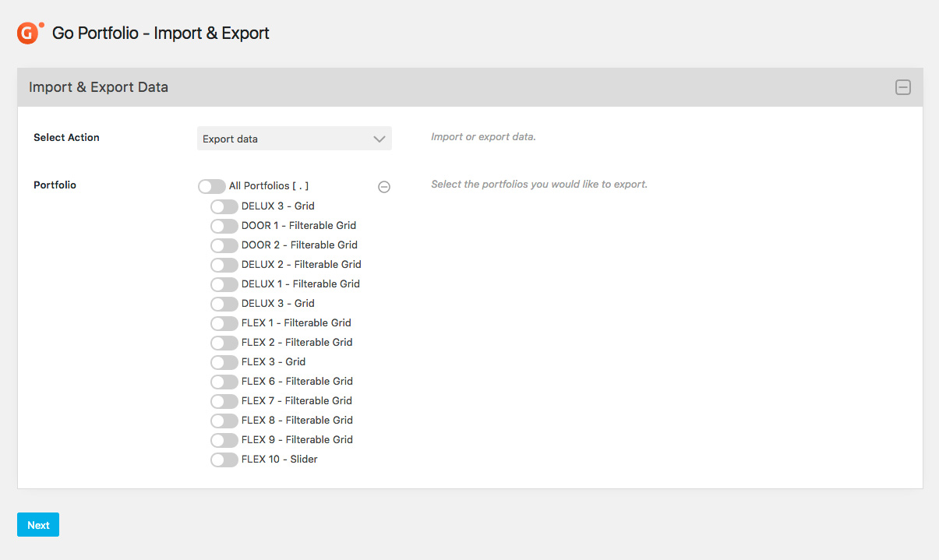Viewport: 939px width, 560px height.
Task: Toggle the FLEX 10 - Slider switch
Action: [x=224, y=460]
